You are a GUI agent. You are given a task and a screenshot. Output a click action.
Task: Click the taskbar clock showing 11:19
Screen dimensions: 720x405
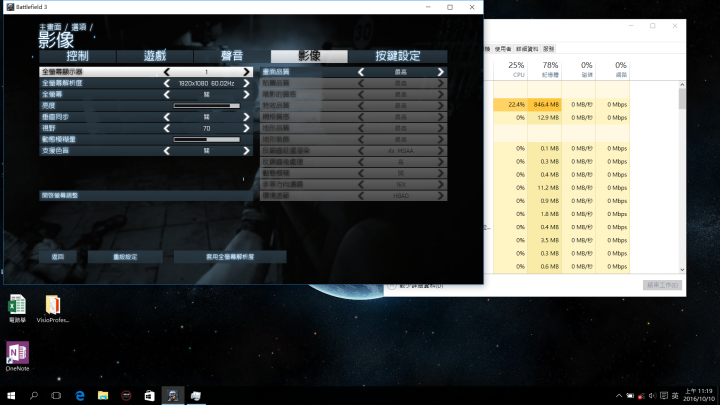[698, 395]
